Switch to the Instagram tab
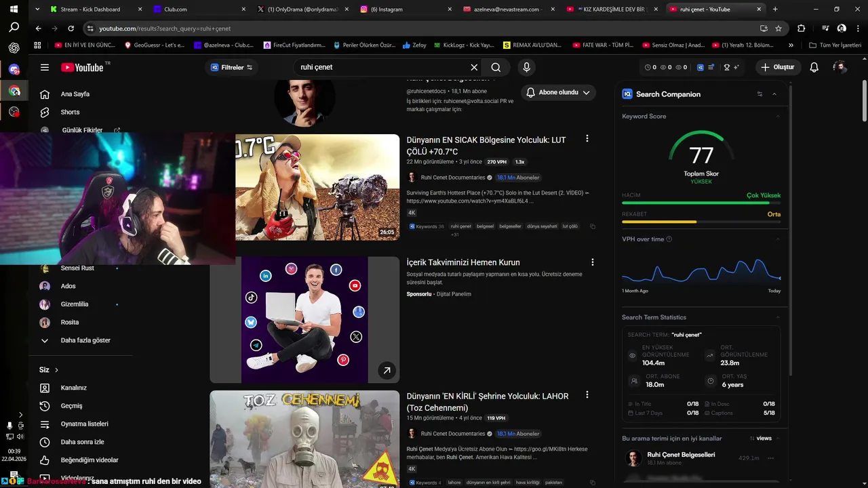The image size is (868, 488). pos(406,9)
